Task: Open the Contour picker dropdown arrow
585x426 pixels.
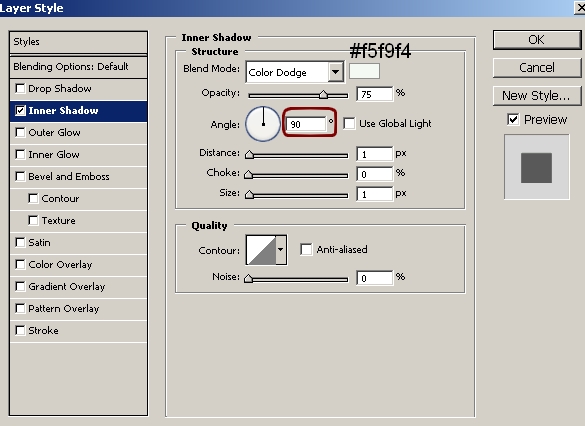Action: [281, 250]
